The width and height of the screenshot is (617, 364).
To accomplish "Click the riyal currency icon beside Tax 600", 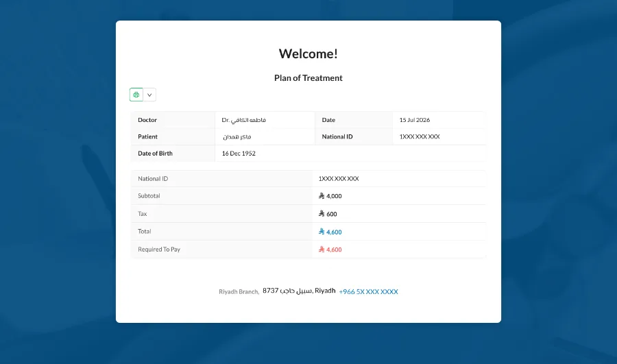I will tap(322, 214).
